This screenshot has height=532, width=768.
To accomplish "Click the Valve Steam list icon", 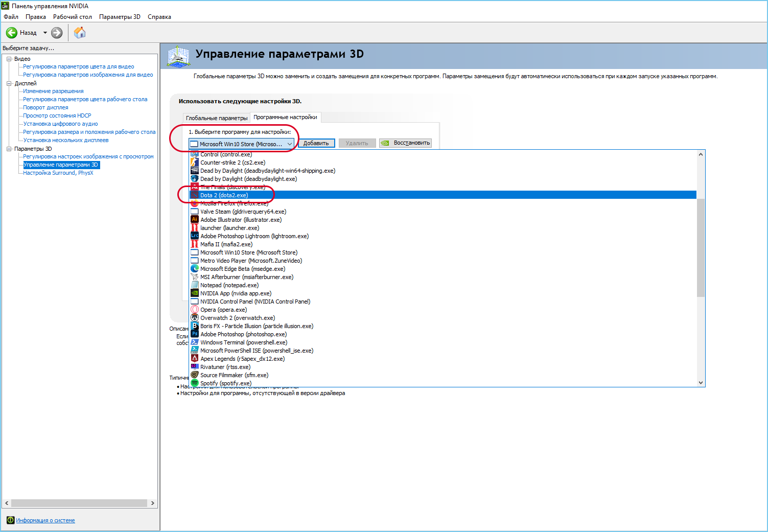I will (194, 212).
